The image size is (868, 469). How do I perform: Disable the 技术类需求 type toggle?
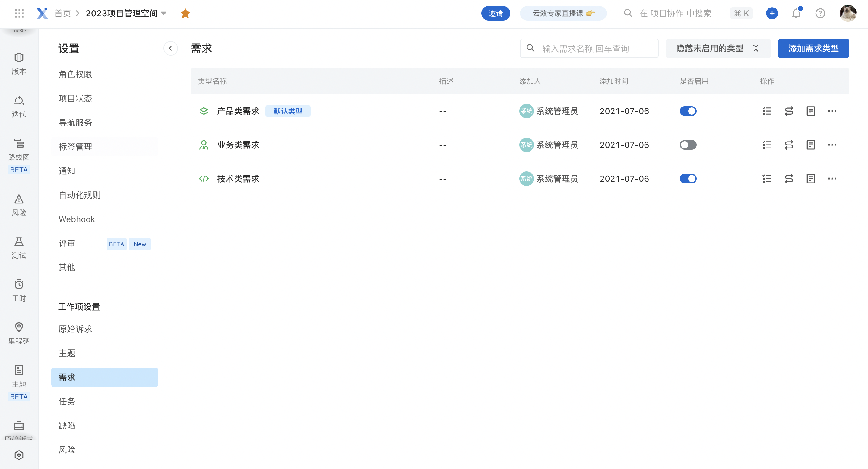[x=688, y=178]
